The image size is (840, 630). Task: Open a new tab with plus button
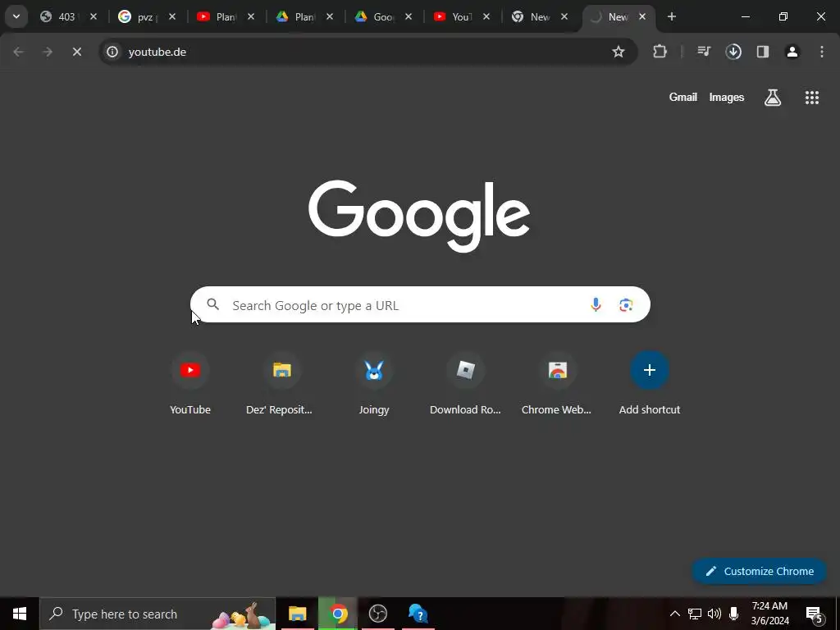672,16
